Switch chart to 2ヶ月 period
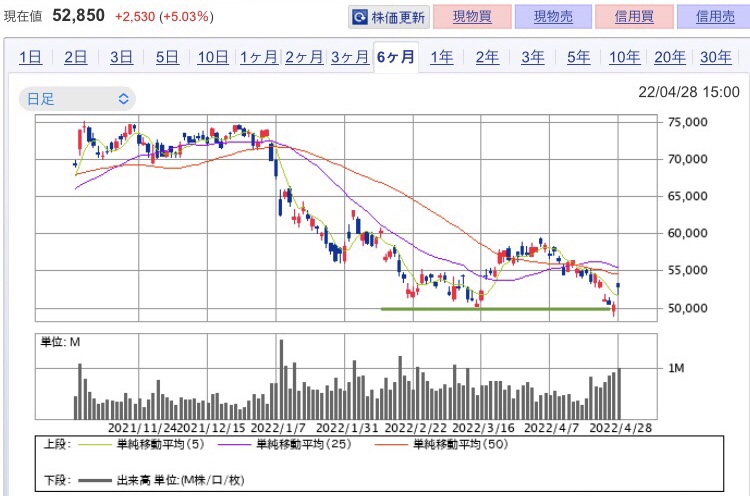This screenshot has width=750, height=496. coord(304,57)
